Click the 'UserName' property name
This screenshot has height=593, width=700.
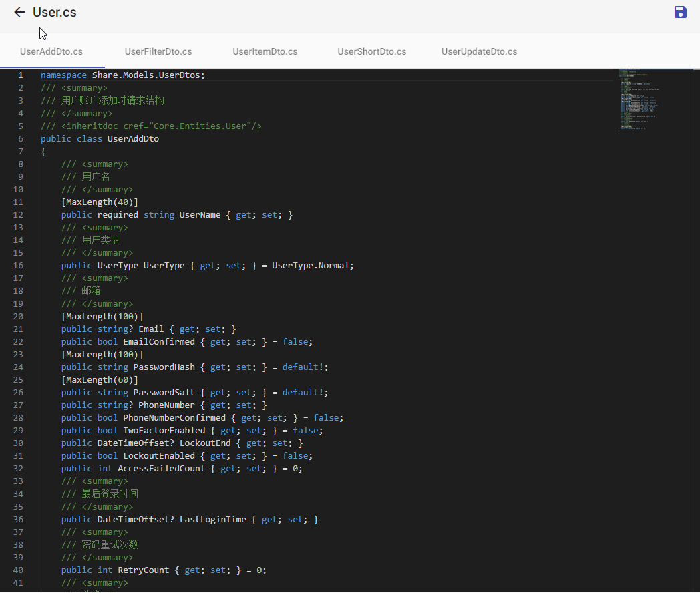point(200,215)
